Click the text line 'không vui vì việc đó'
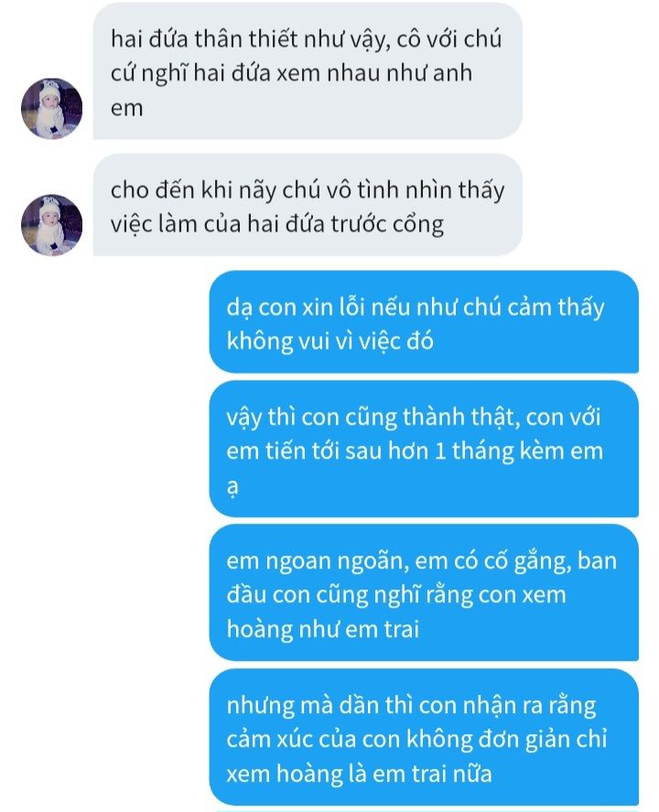 [329, 341]
